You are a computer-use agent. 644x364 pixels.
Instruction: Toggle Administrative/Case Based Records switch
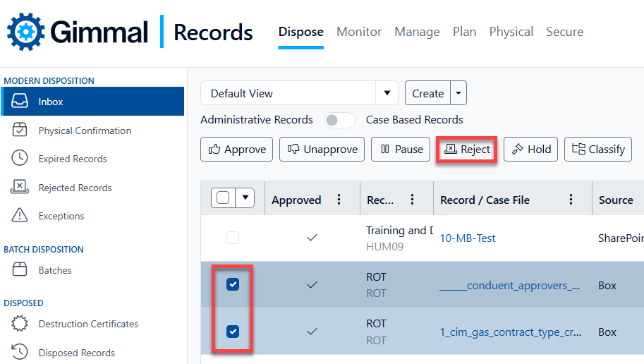tap(339, 120)
